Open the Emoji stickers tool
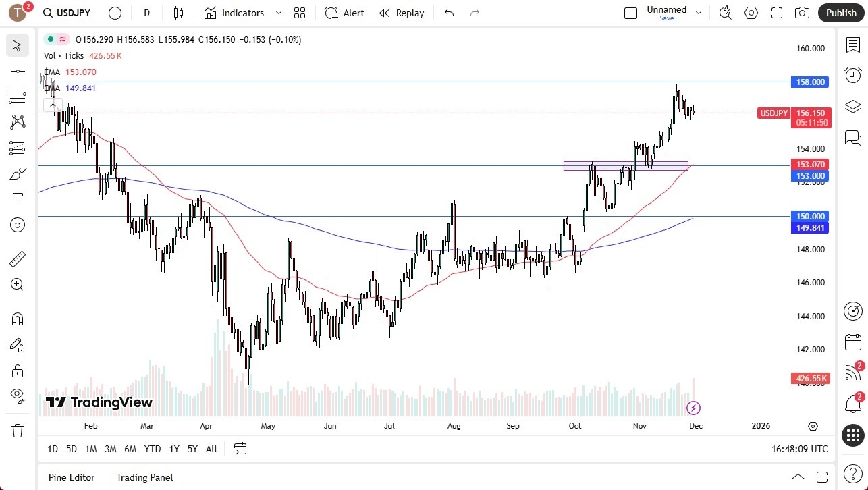868x490 pixels. tap(17, 225)
